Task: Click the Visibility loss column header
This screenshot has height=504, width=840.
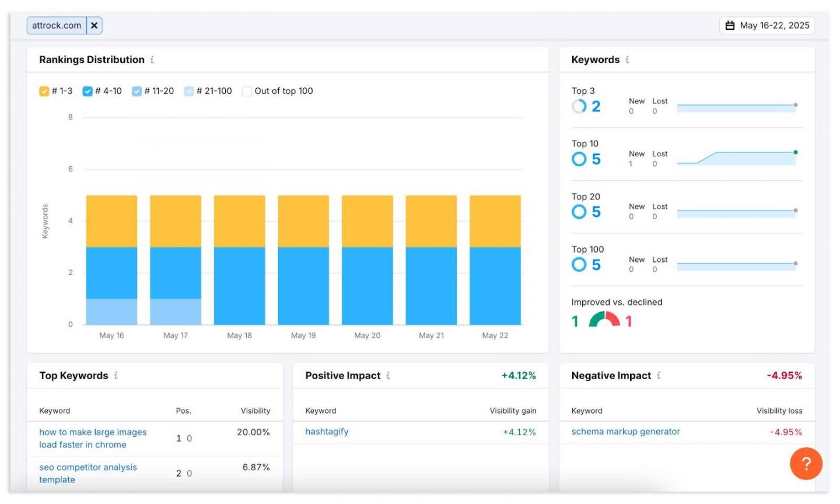Action: (x=779, y=411)
